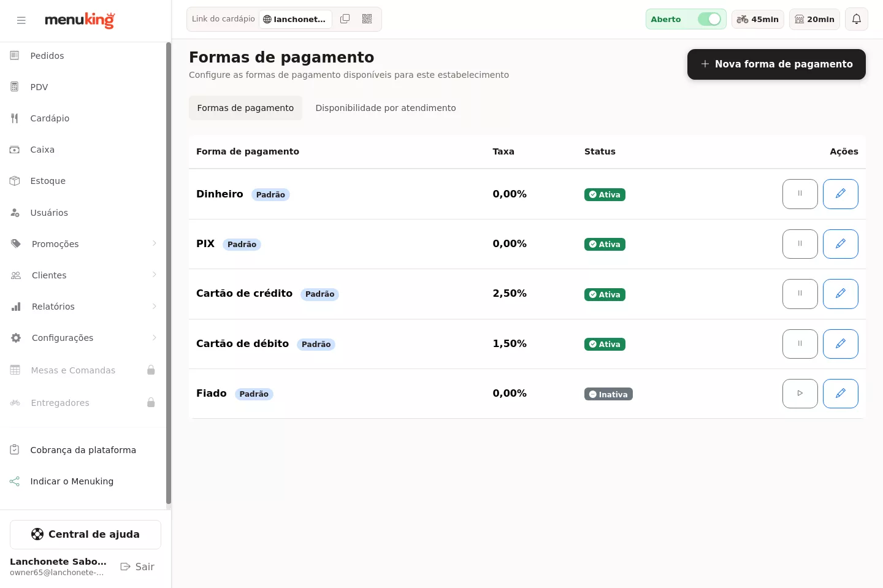This screenshot has width=883, height=588.
Task: Open Cobrança da plataforma page
Action: point(83,450)
